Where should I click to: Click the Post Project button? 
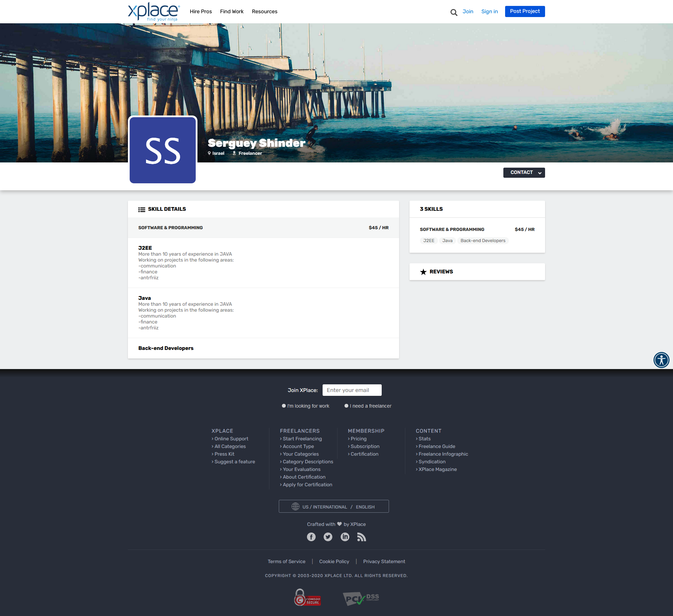525,11
